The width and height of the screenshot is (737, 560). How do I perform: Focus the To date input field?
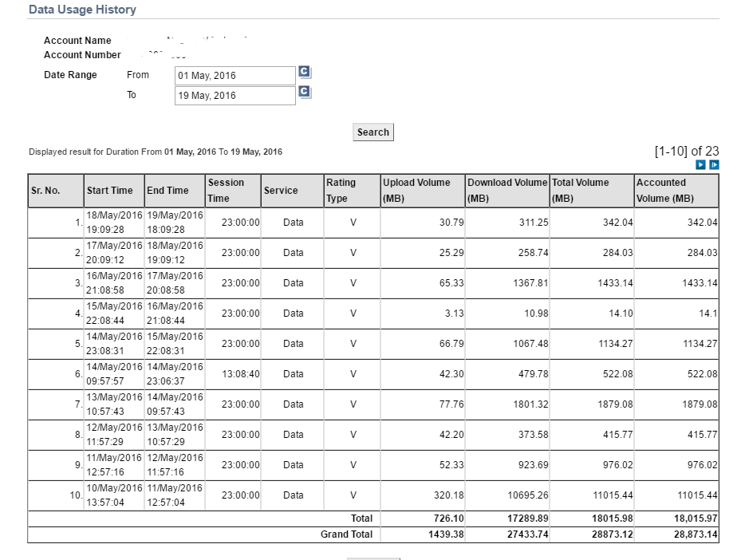pos(235,96)
